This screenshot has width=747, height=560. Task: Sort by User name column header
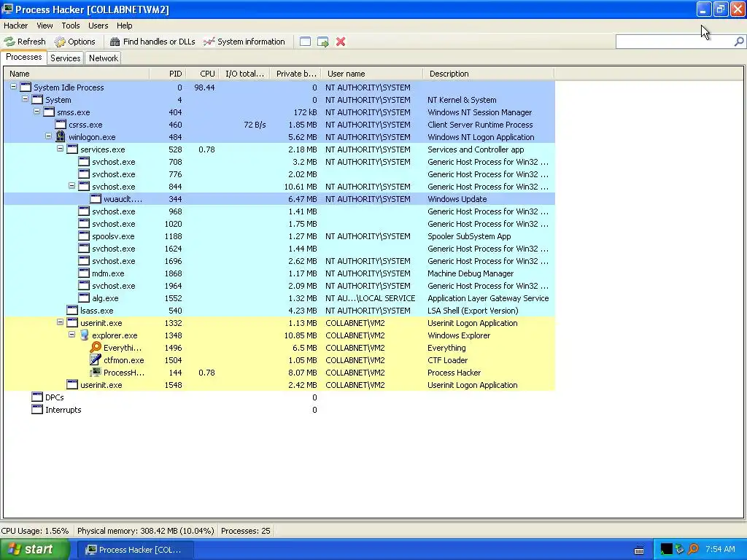click(372, 74)
